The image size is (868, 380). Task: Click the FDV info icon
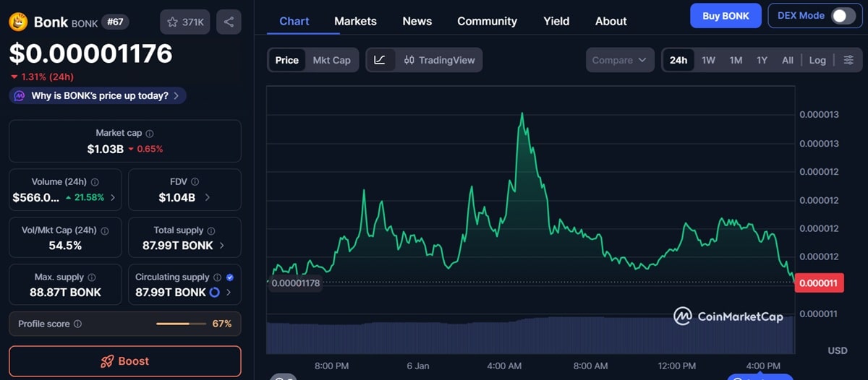coord(195,182)
